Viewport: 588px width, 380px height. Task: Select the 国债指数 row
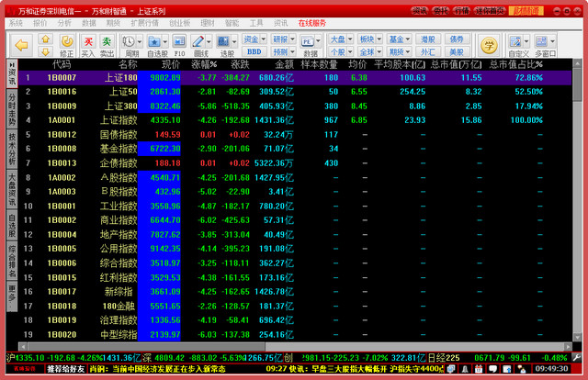click(x=295, y=135)
